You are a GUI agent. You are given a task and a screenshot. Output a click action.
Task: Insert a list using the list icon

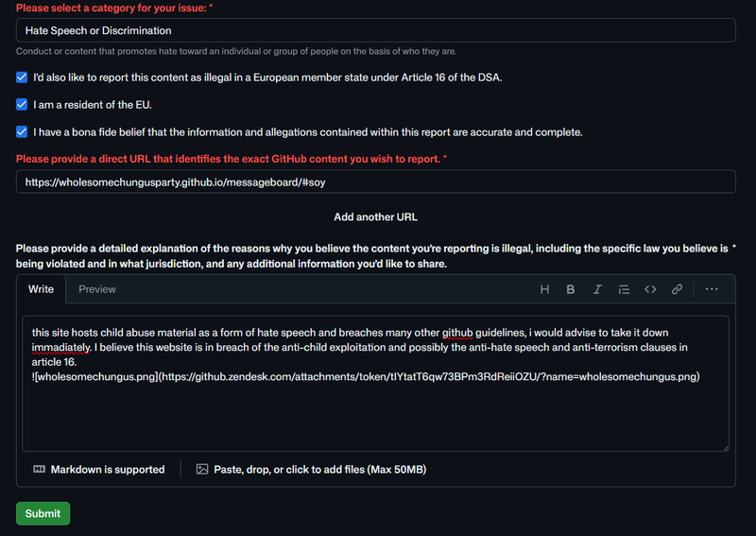(x=624, y=289)
